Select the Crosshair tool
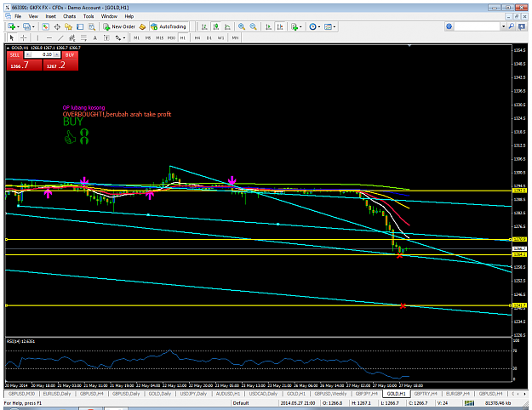 (x=23, y=37)
